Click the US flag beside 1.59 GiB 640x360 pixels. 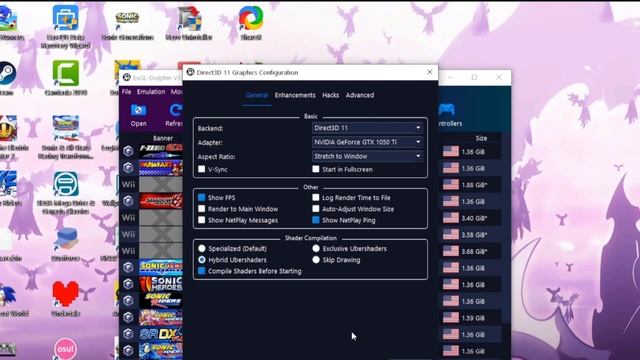451,318
